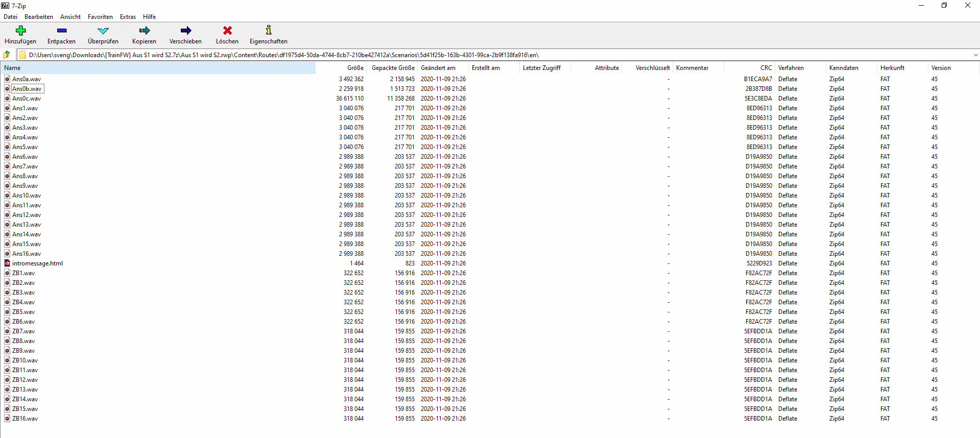Click the Entpacken extract icon
980x438 pixels.
pyautogui.click(x=61, y=31)
